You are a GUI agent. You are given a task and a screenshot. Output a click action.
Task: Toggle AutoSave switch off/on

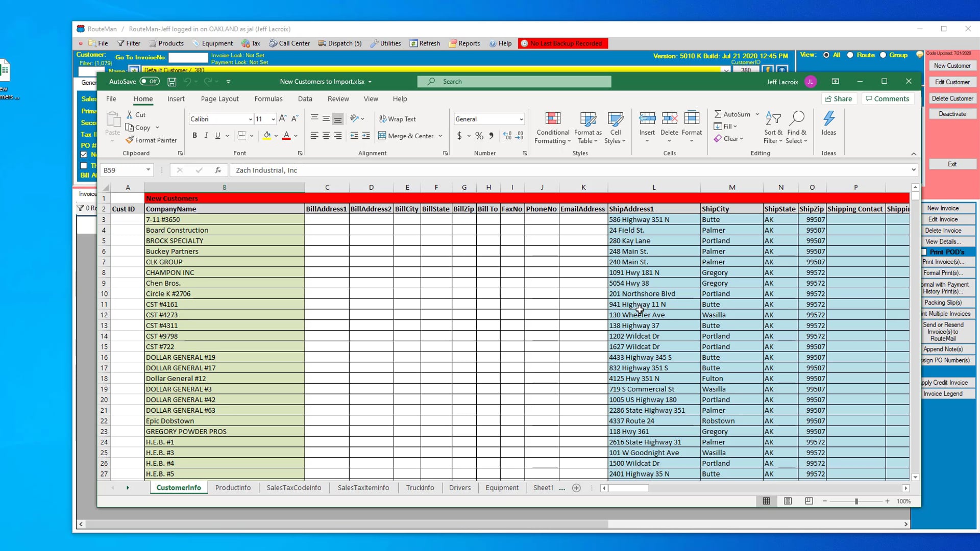[149, 82]
